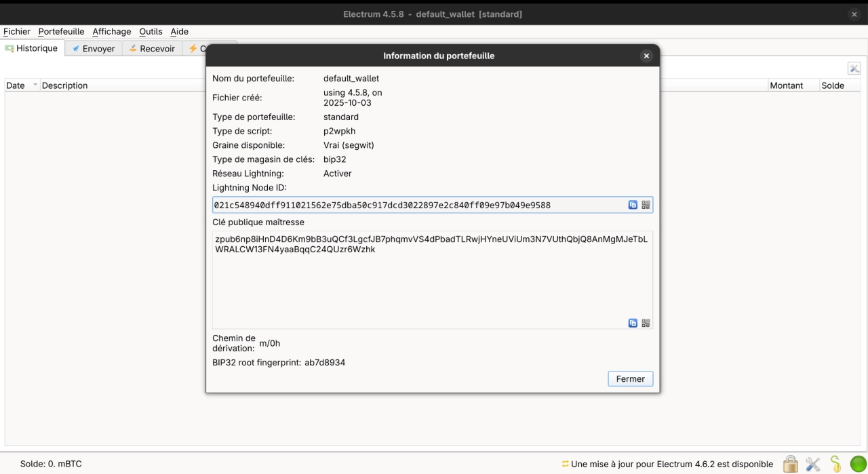This screenshot has height=474, width=868.
Task: Open the Fichier menu
Action: [17, 31]
